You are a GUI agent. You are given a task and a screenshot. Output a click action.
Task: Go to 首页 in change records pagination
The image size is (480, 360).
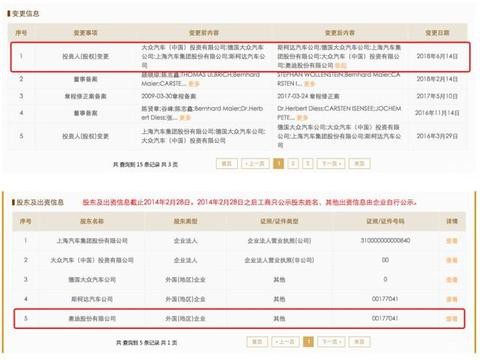click(227, 164)
